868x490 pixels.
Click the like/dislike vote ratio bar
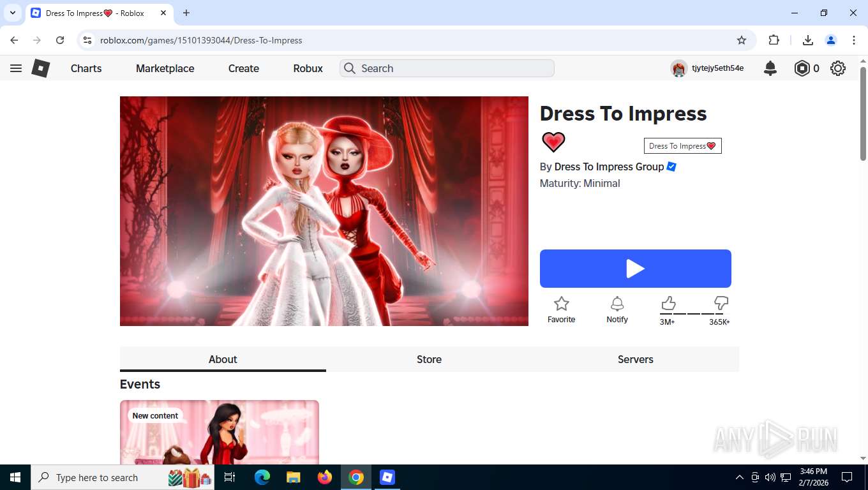(x=695, y=313)
